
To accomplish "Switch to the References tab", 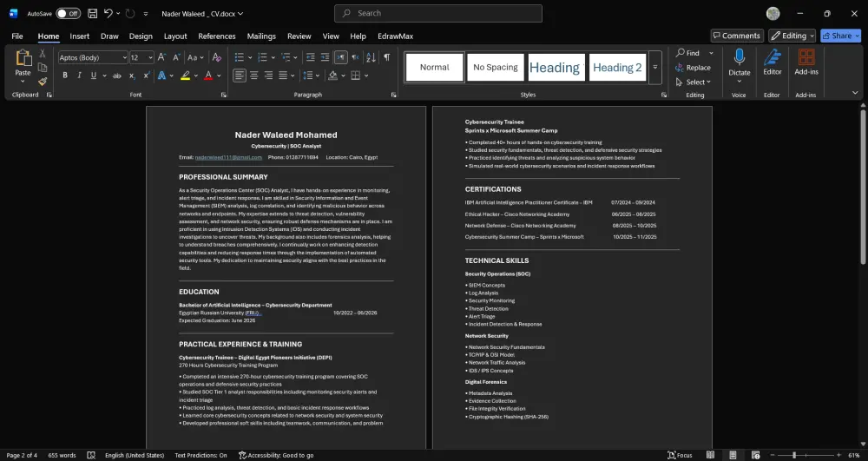I will tap(217, 36).
